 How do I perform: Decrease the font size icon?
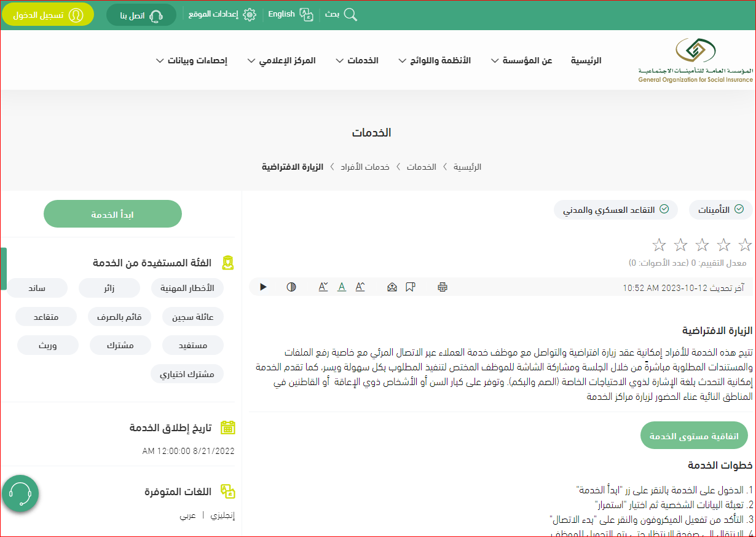[323, 287]
